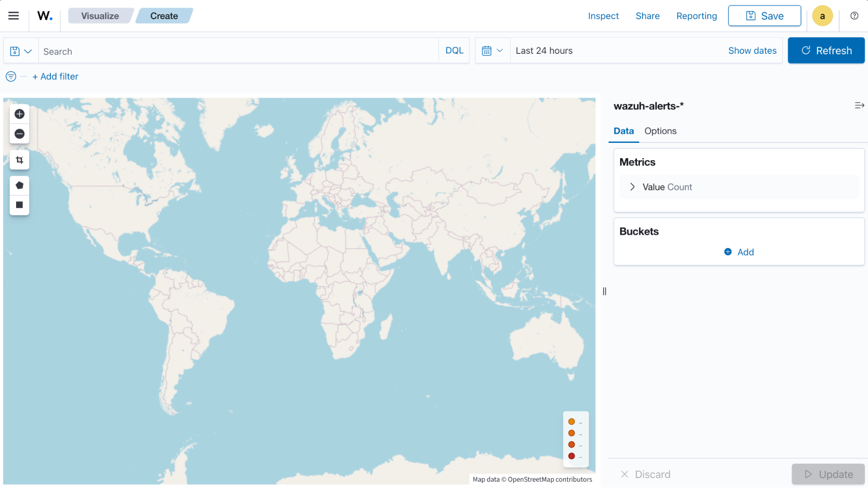
Task: Select the draw polygon filter tool
Action: tap(19, 185)
